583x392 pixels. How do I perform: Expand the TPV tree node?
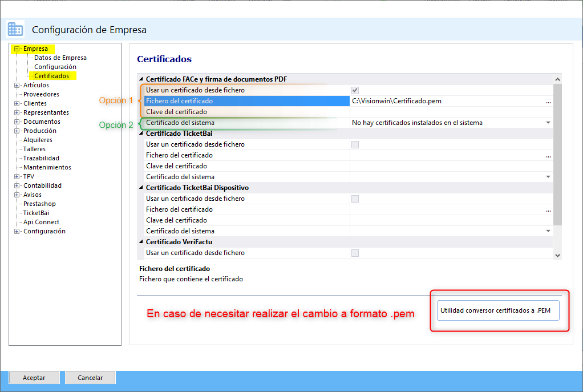(x=17, y=176)
